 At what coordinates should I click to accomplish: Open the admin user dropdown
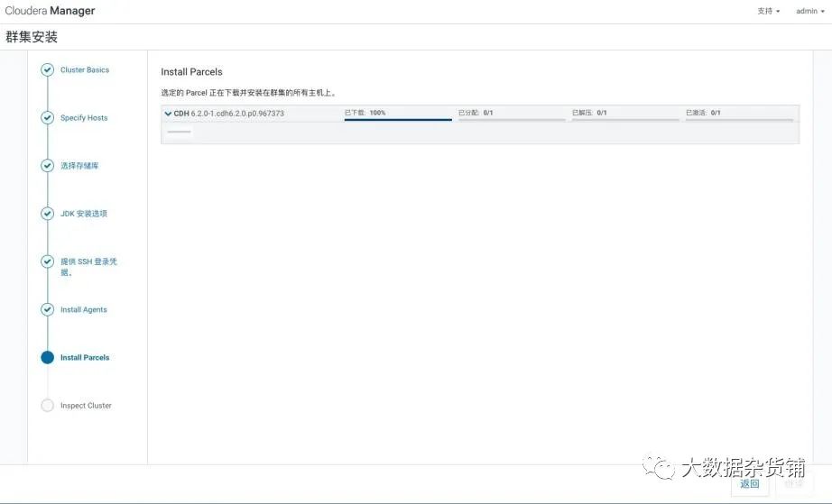pos(809,11)
